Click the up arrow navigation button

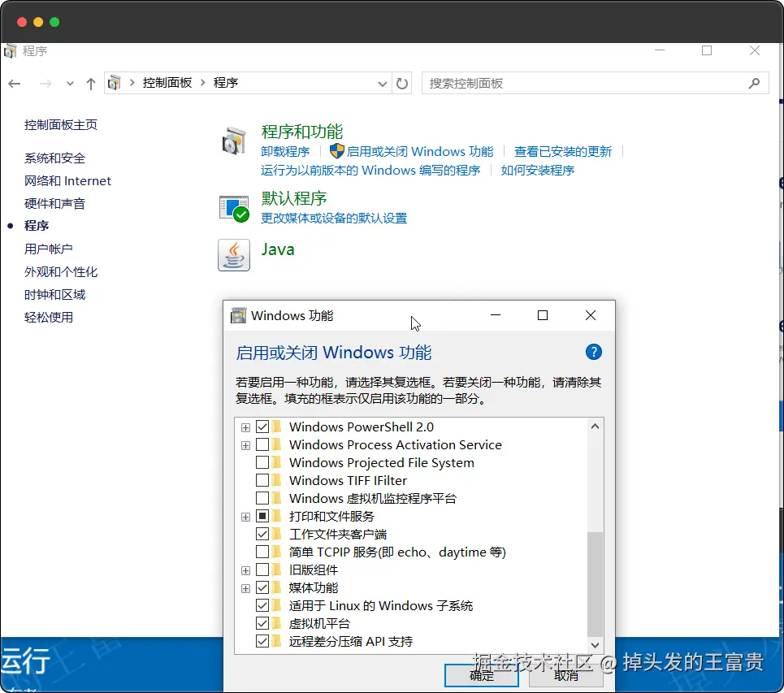90,84
